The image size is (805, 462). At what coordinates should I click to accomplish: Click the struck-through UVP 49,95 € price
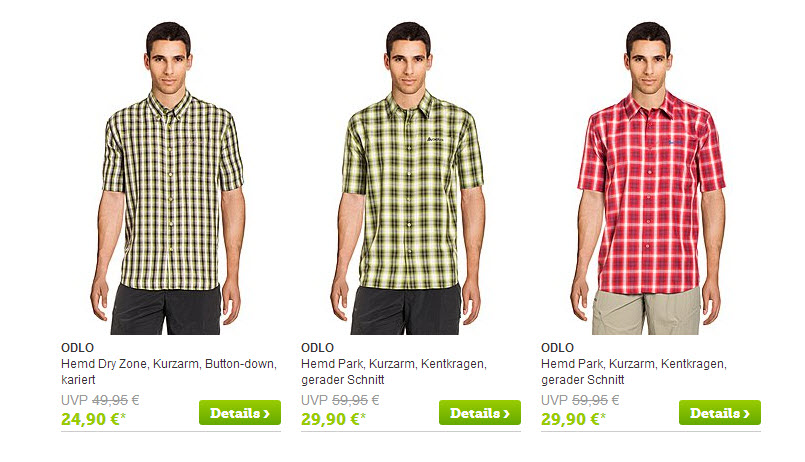100,400
